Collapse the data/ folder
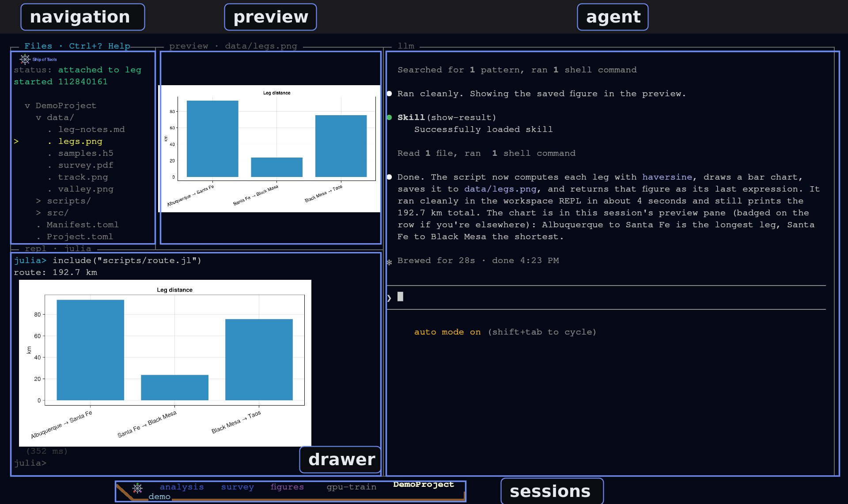Viewport: 848px width, 504px height. tap(38, 117)
